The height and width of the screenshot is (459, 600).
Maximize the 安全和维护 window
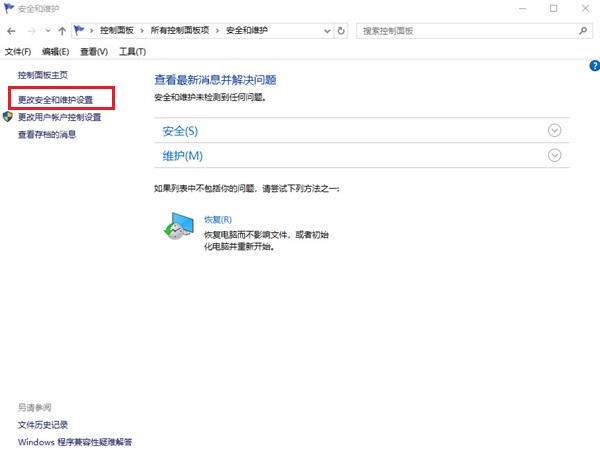(x=554, y=8)
